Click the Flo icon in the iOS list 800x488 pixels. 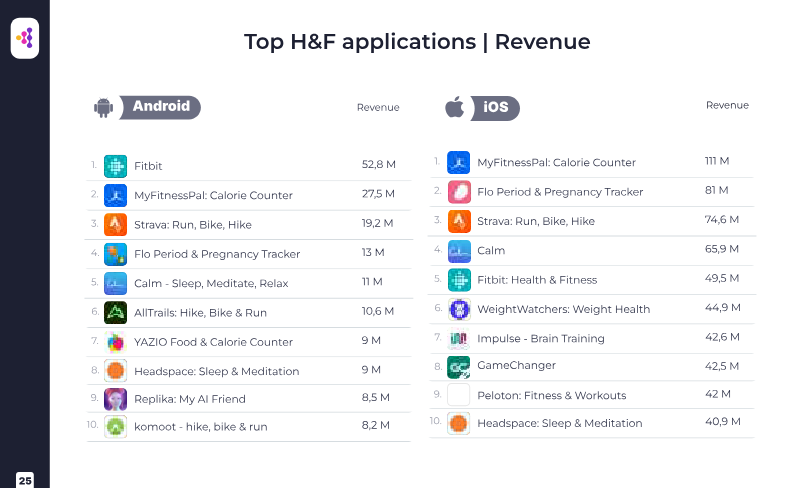(x=458, y=192)
